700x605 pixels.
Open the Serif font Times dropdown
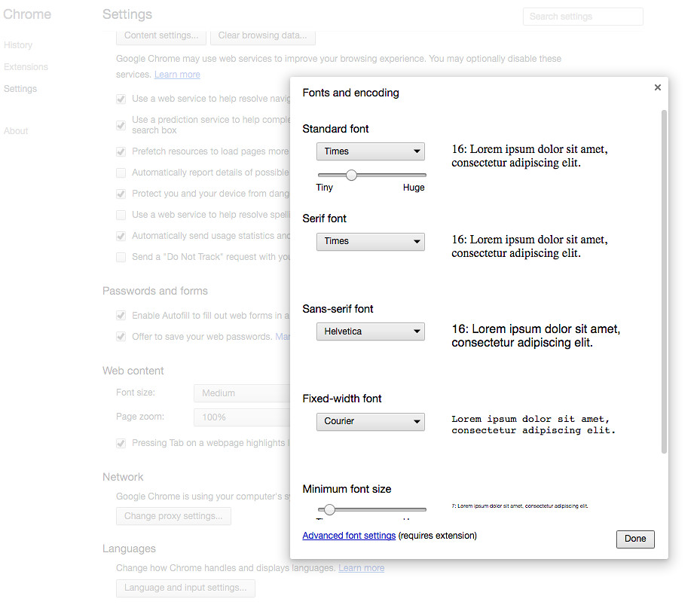[371, 241]
